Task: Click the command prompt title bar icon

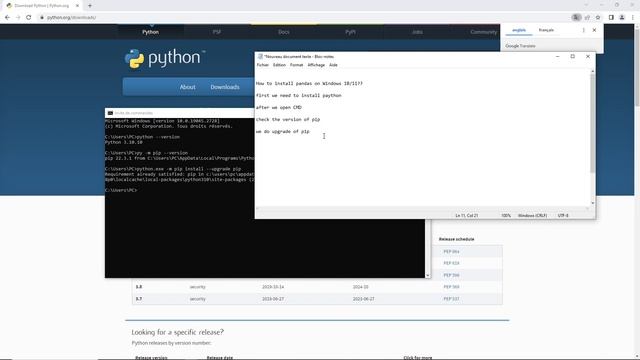Action: pos(110,113)
